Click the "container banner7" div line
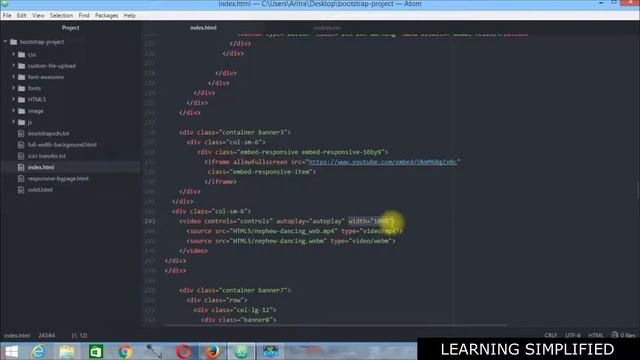 click(235, 290)
